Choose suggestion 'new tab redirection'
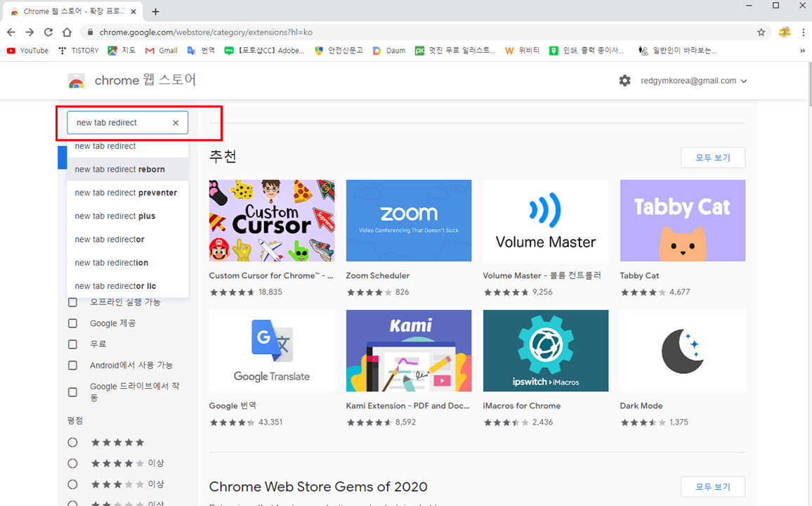Viewport: 812px width, 506px height. [127, 263]
